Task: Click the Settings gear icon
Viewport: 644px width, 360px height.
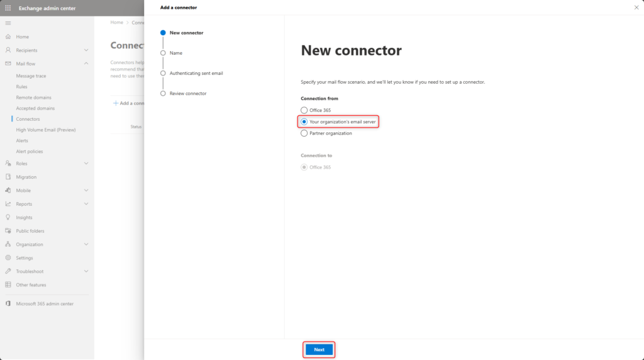Action: coord(8,258)
